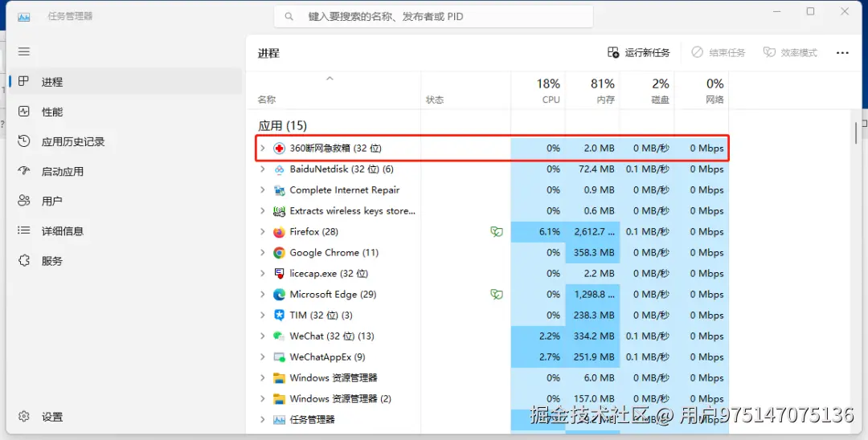Sort by the 名称 column header
Screen dimensions: 868x440
[334, 91]
